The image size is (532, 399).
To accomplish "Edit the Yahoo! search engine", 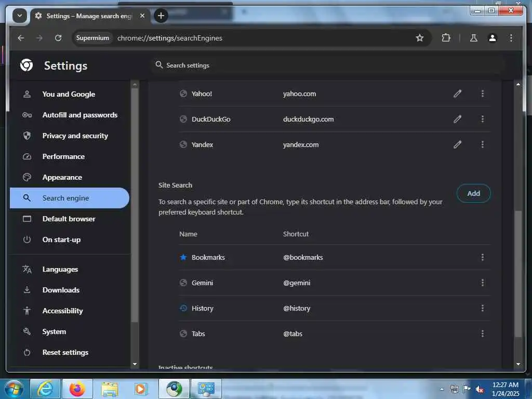I will pos(457,94).
